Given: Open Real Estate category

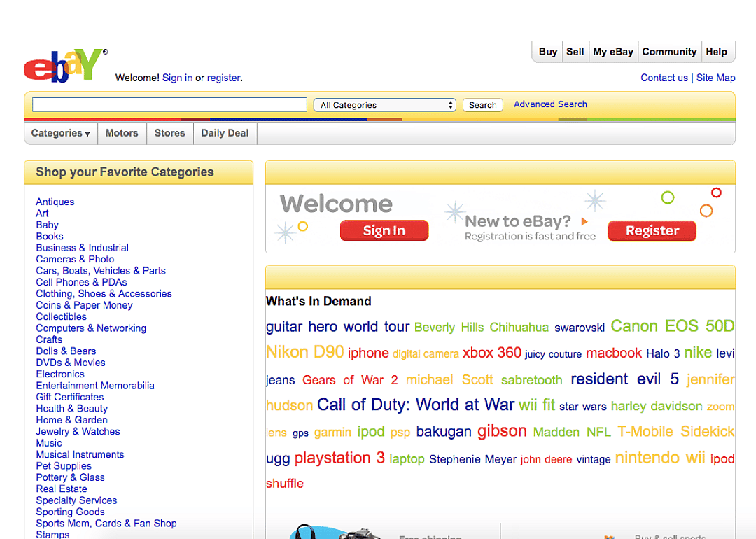Looking at the screenshot, I should pyautogui.click(x=62, y=489).
